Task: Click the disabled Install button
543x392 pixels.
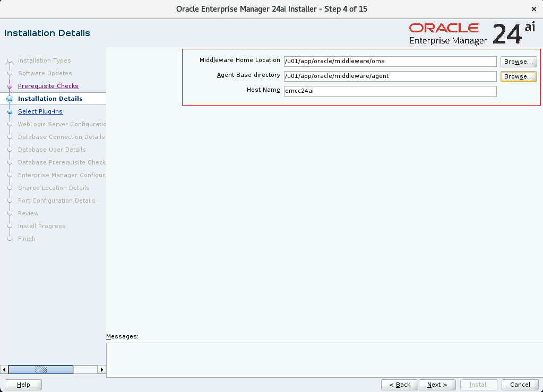Action: click(x=479, y=385)
